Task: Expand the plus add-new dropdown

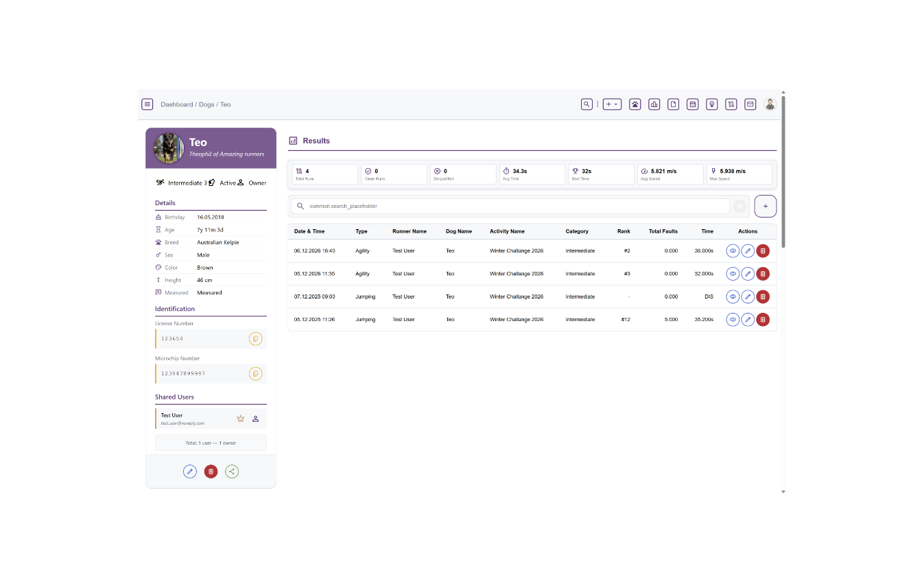Action: [612, 104]
